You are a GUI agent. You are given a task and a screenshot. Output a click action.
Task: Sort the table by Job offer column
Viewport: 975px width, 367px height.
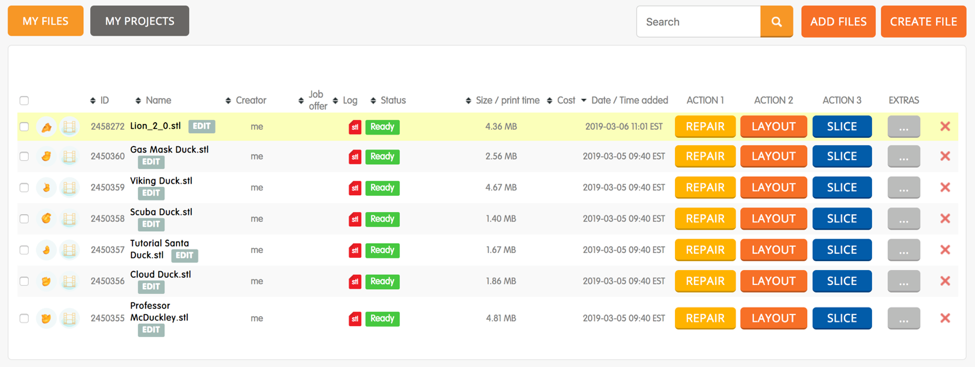[313, 100]
